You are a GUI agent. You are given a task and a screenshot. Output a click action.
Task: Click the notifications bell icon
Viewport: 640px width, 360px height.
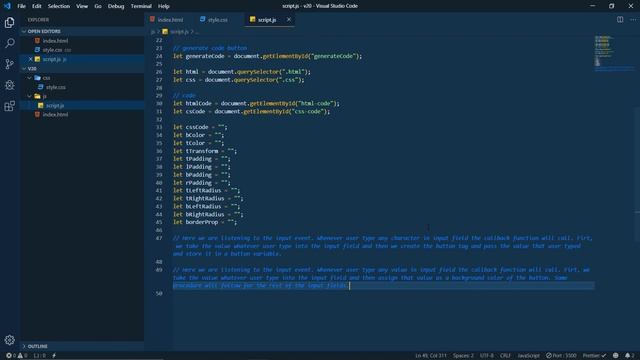[x=629, y=356]
